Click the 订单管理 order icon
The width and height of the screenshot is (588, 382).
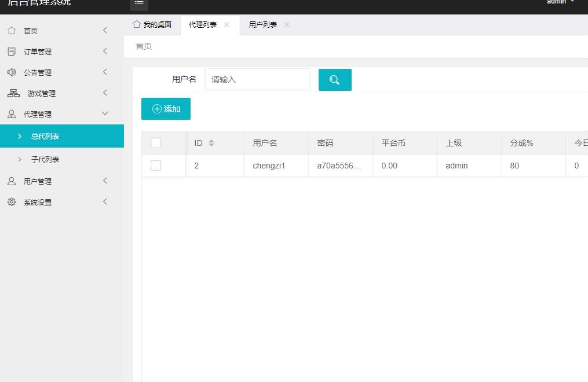(x=12, y=52)
